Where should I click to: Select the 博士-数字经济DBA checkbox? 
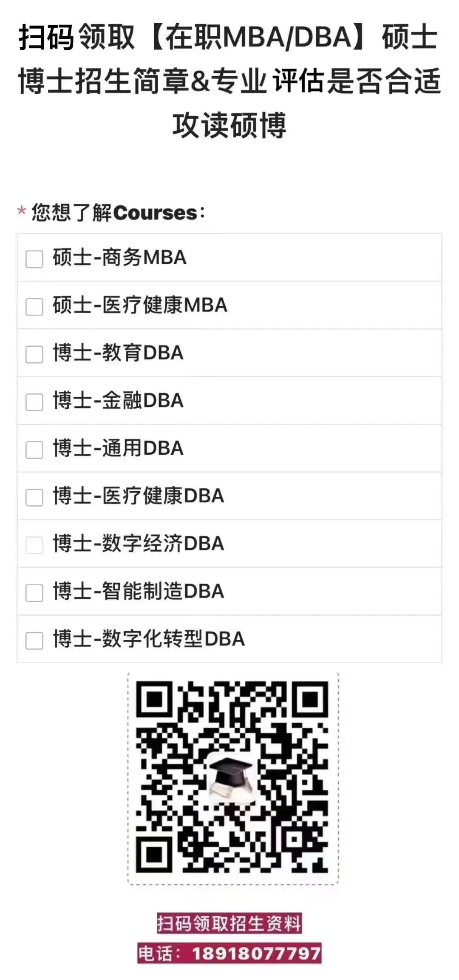(34, 545)
